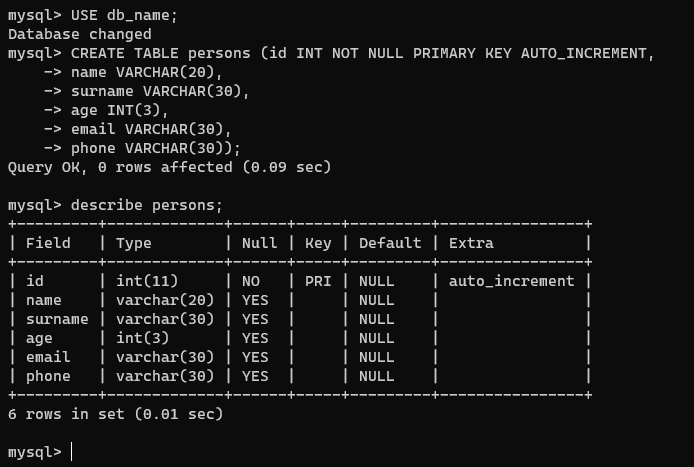Click the 'USE db_name;' command text
This screenshot has width=694, height=467.
125,15
